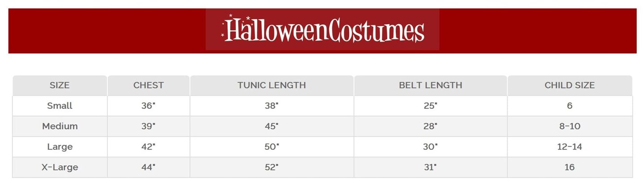Click the child size 8-10 cell

pos(569,126)
